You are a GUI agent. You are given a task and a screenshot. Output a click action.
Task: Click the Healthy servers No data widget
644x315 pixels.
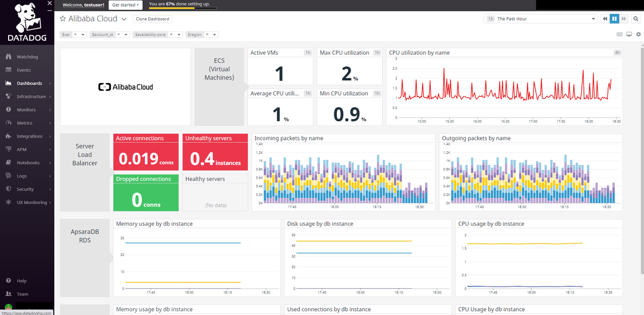coord(215,193)
